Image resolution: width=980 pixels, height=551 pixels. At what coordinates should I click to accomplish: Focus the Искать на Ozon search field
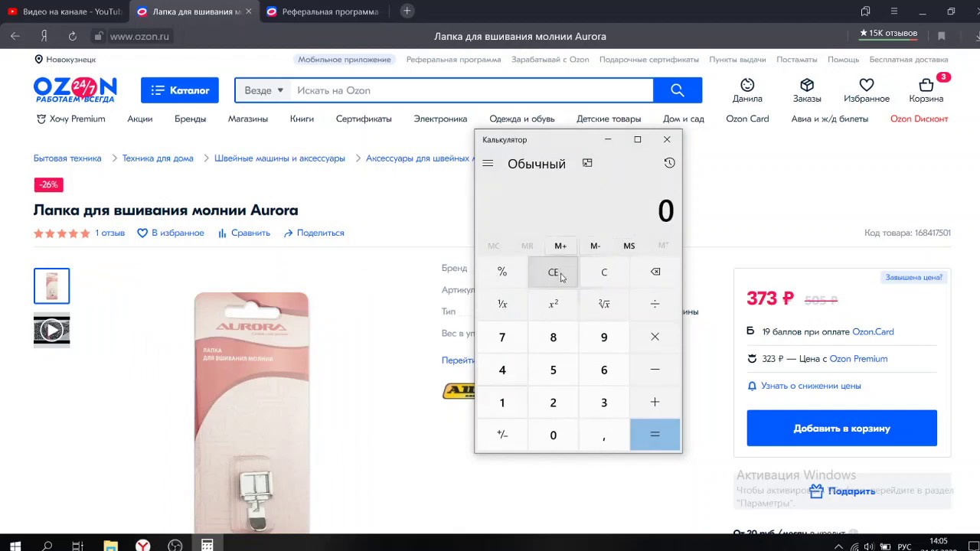click(472, 90)
